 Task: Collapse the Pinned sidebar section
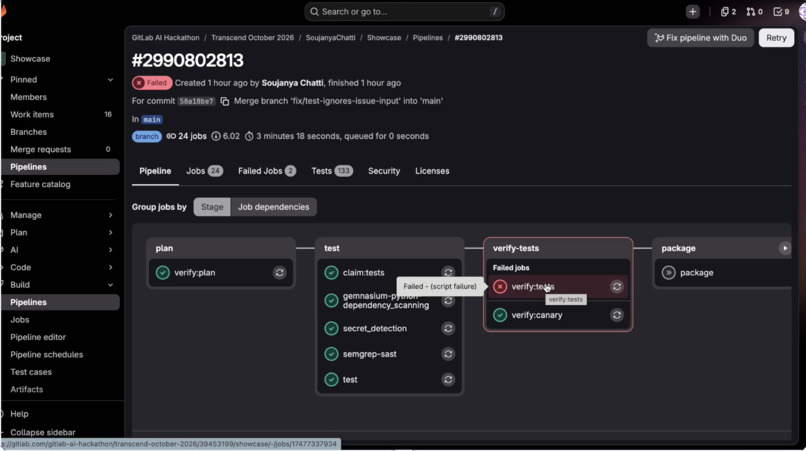tap(110, 80)
